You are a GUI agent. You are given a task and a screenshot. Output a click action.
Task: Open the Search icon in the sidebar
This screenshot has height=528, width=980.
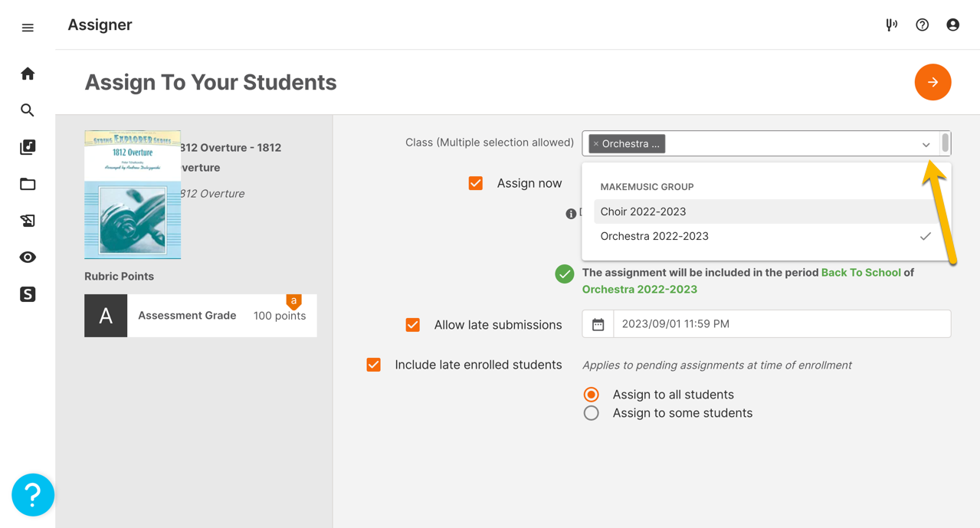coord(28,110)
